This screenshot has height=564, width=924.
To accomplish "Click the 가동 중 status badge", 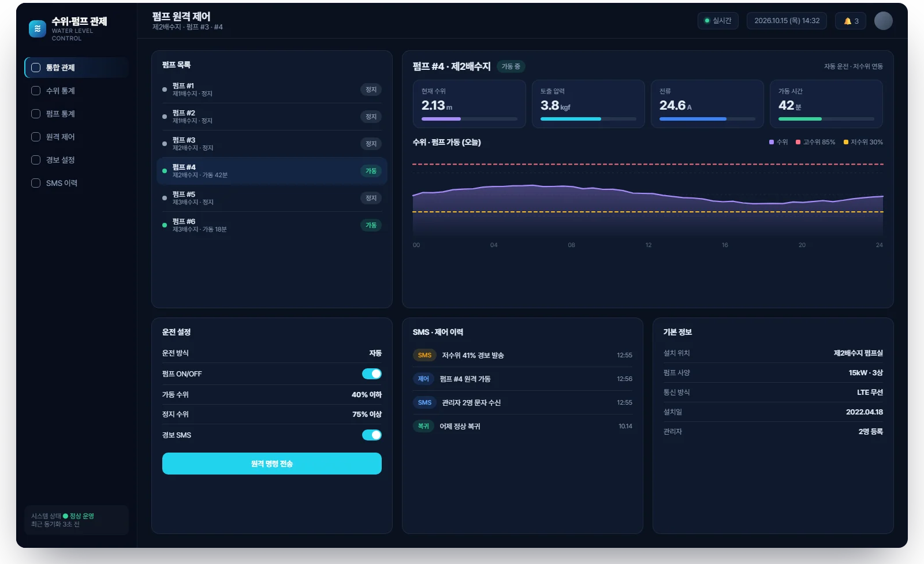I will point(511,66).
